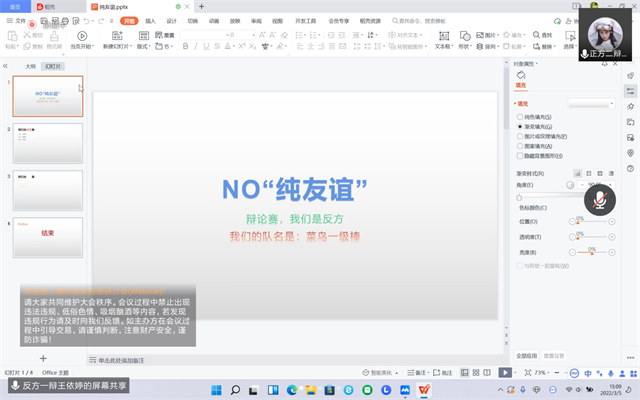Click the Superscript button
Viewport: 640px width, 400px height.
[242, 46]
